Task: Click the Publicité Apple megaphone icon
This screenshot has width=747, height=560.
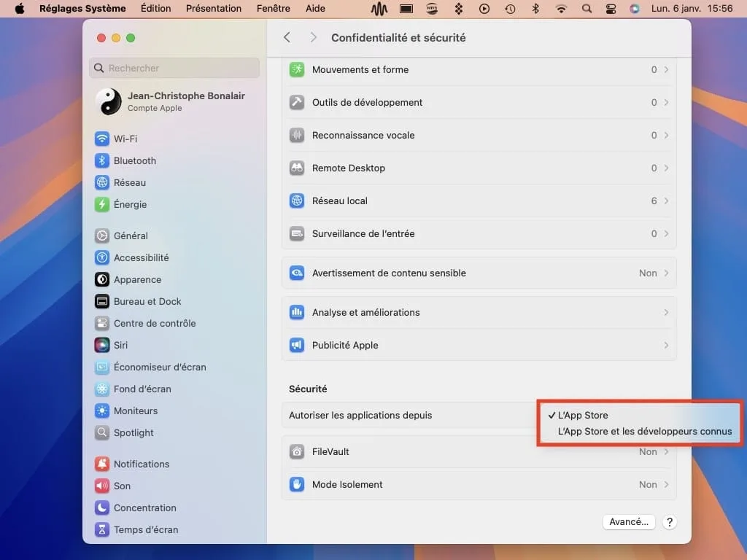Action: (297, 345)
